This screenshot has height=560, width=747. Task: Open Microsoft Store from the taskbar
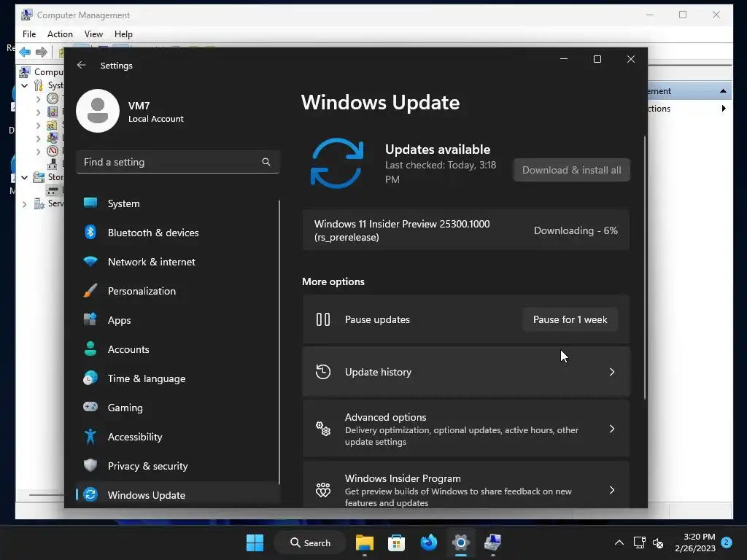(x=396, y=542)
